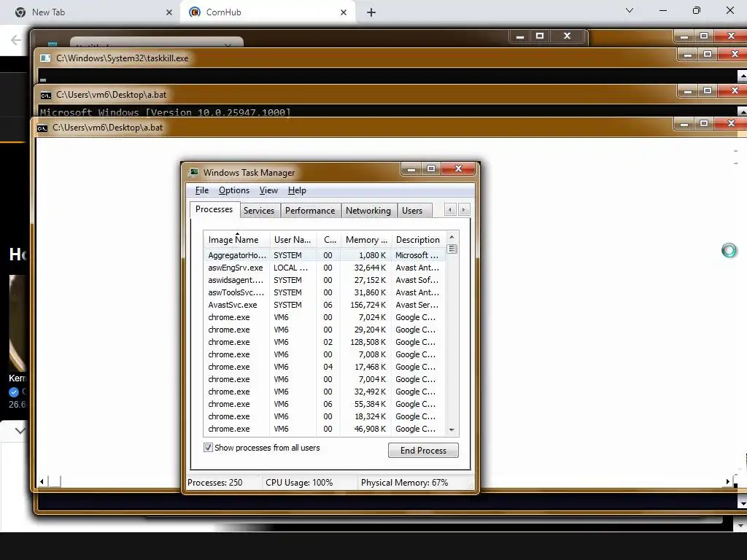
Task: Select chrome.exe using 46,908 K memory
Action: point(325,429)
